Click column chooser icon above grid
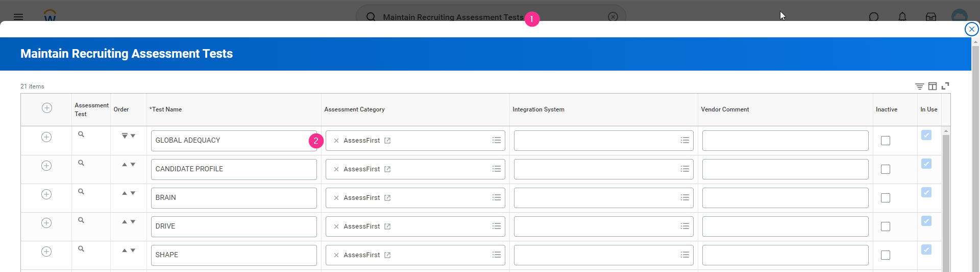This screenshot has width=980, height=272. tap(933, 86)
